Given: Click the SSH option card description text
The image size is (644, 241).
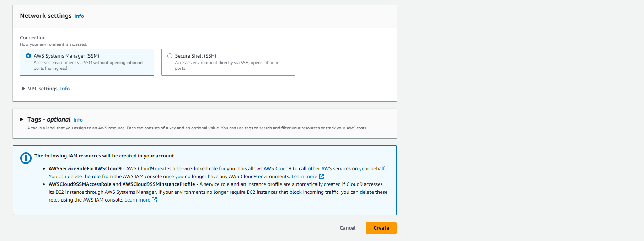Looking at the screenshot, I should [227, 65].
